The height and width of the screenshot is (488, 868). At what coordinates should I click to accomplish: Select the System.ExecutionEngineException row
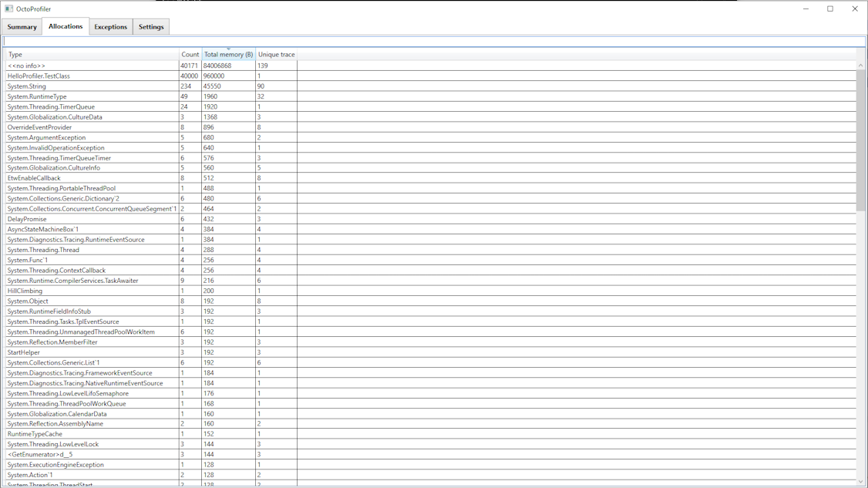point(431,465)
